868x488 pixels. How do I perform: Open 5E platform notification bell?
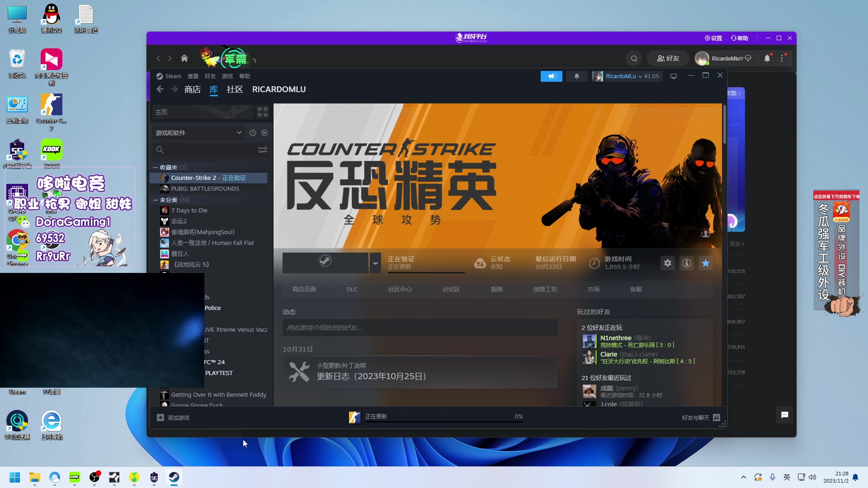pos(767,58)
